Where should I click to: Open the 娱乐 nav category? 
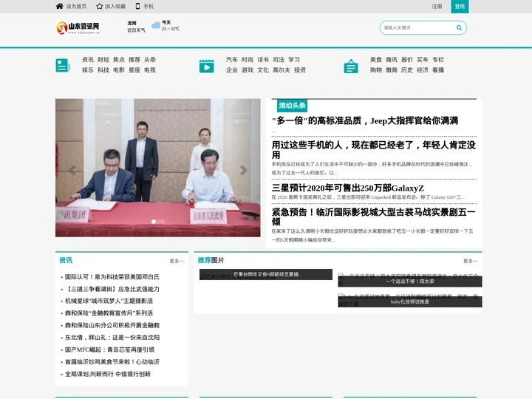[88, 70]
